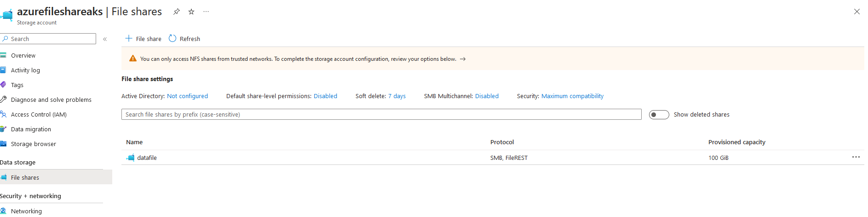Open the more options ellipsis in the header
868x217 pixels.
206,12
